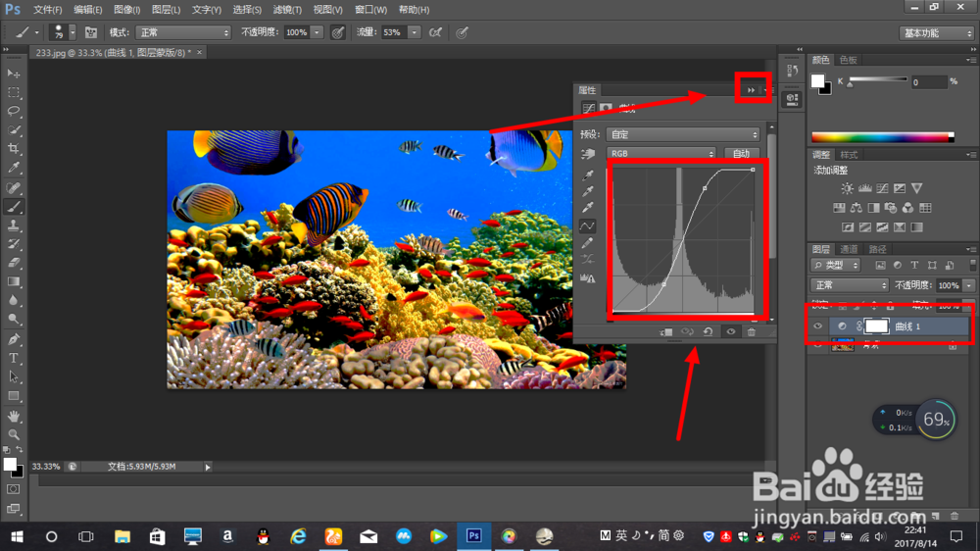This screenshot has height=551, width=980.
Task: Toggle pressure controls opacity button
Action: point(337,32)
